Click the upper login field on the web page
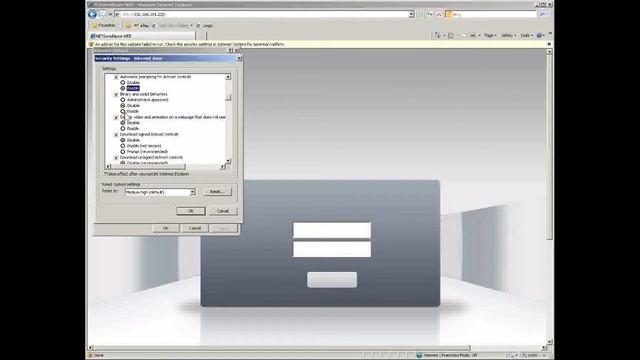The width and height of the screenshot is (640, 360). (332, 230)
